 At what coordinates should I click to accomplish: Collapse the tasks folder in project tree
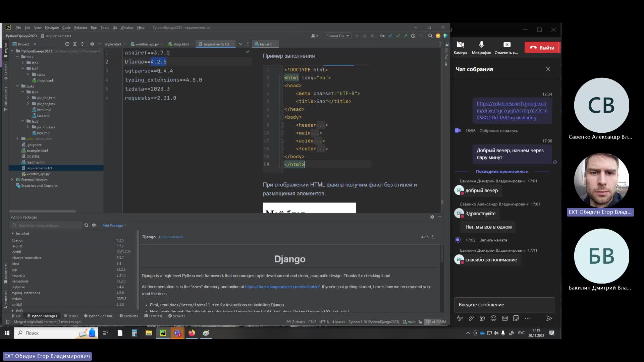tap(17, 86)
